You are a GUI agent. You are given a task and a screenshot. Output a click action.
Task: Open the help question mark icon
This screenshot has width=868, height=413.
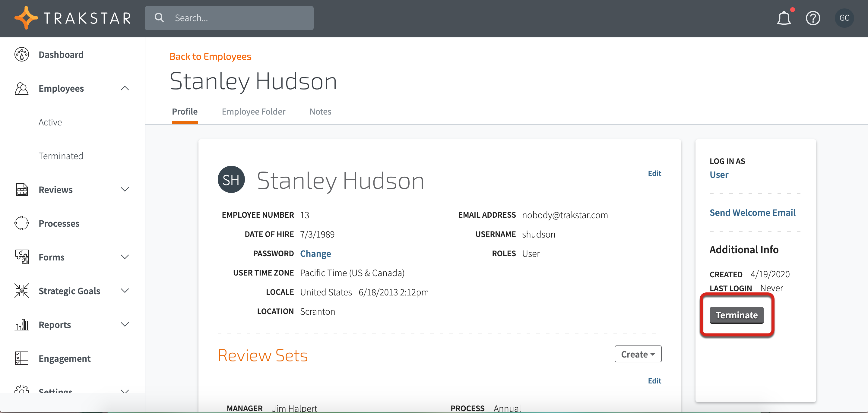[813, 18]
